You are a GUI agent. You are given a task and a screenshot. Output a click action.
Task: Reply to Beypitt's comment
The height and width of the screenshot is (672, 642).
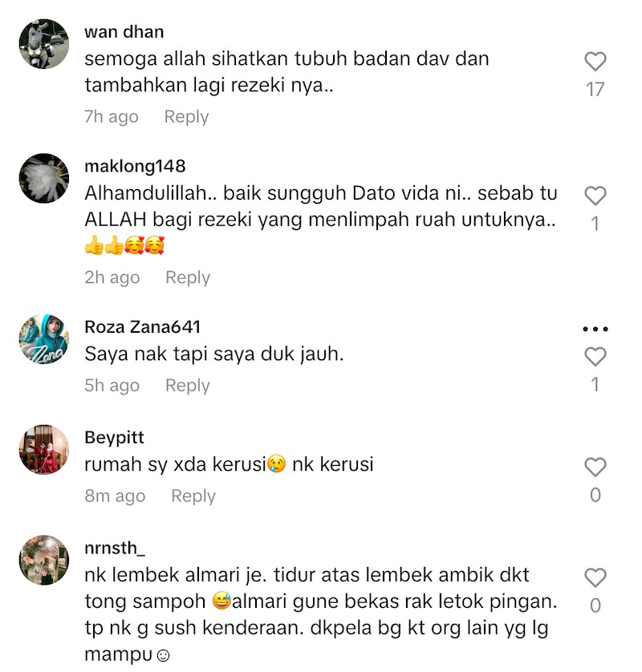point(193,496)
